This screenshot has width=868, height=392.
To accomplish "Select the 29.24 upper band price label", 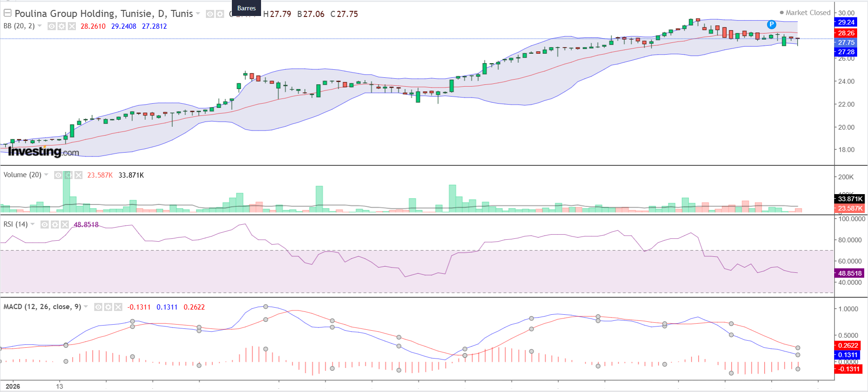I will click(846, 22).
